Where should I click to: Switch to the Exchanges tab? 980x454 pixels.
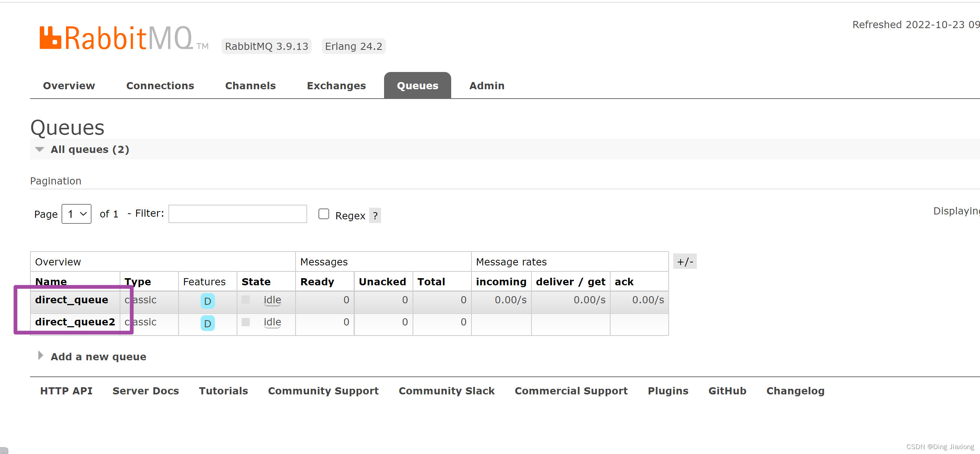click(x=336, y=85)
